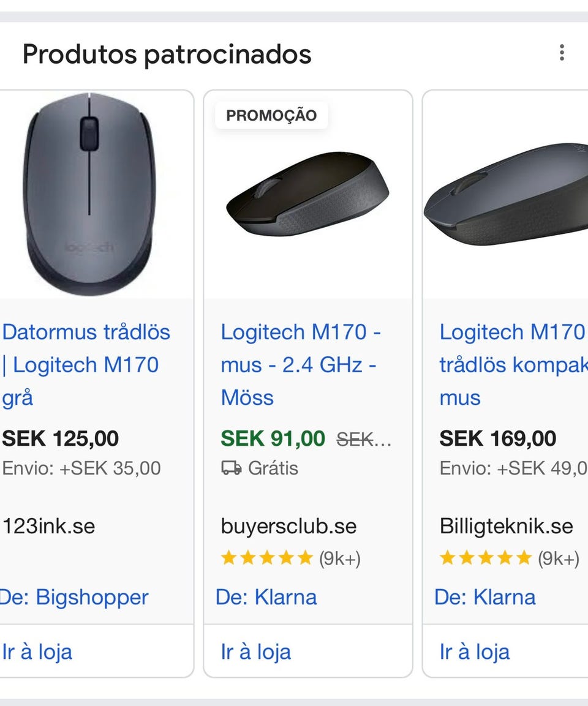Click the star rating for buyersclub.se
Screen dimensions: 588x706
267,558
